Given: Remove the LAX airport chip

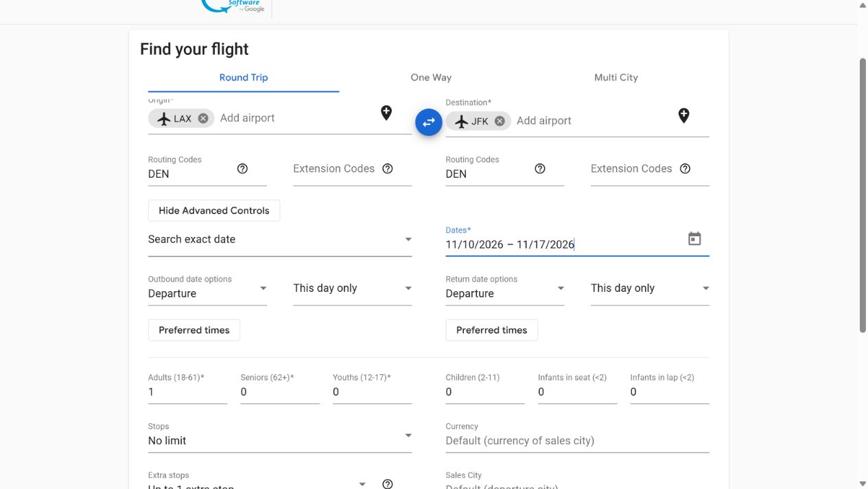Looking at the screenshot, I should (x=203, y=118).
